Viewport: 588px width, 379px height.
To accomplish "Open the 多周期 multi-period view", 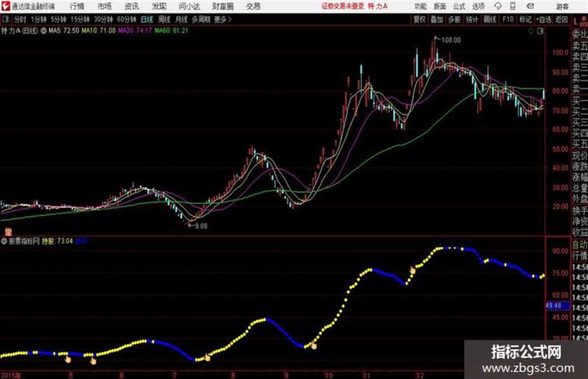I will 201,19.
